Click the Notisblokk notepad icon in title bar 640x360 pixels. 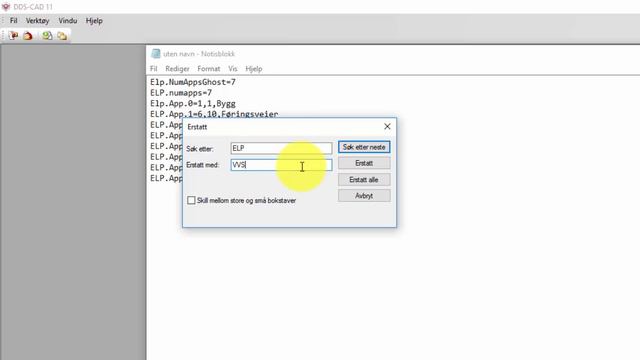click(x=156, y=53)
